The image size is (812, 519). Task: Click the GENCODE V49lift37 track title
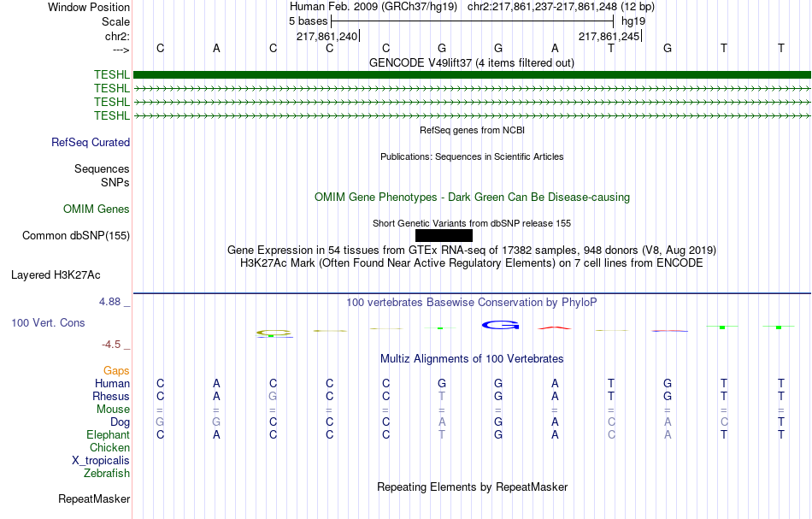coord(472,63)
